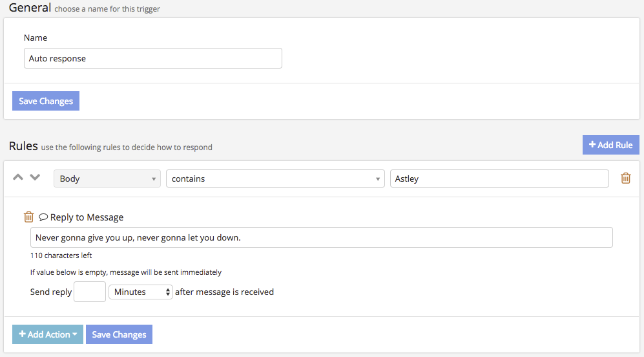Click the plus icon on Add Action
Viewport: 644px width, 357px height.
coord(22,334)
